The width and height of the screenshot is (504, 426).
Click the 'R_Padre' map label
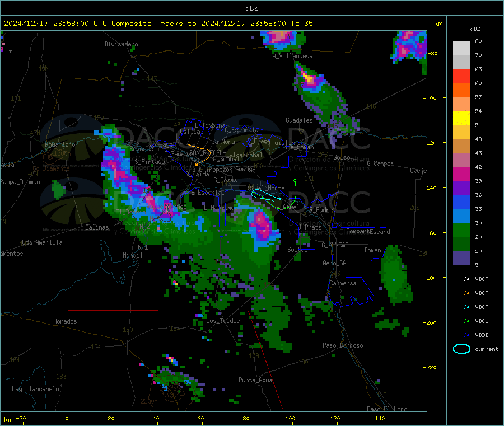coord(321,210)
